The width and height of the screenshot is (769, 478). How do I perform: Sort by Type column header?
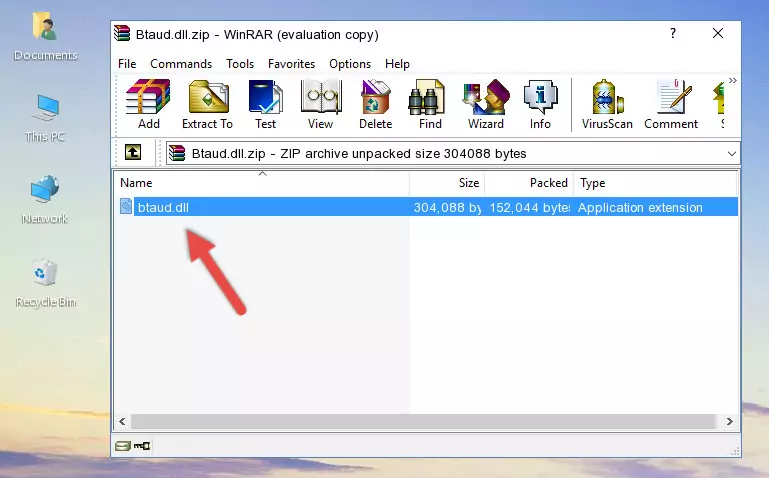point(655,182)
